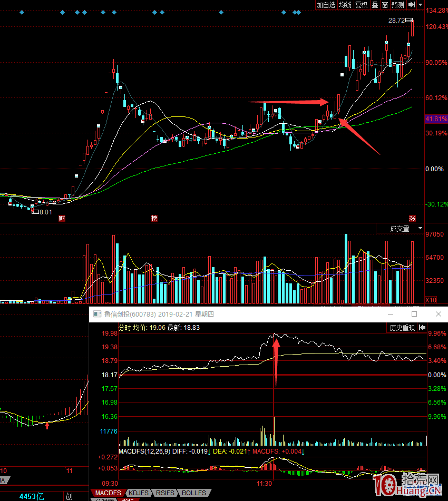The height and width of the screenshot is (501, 448).
Task: Click the 均价: 19.06 average price label
Action: click(x=149, y=328)
